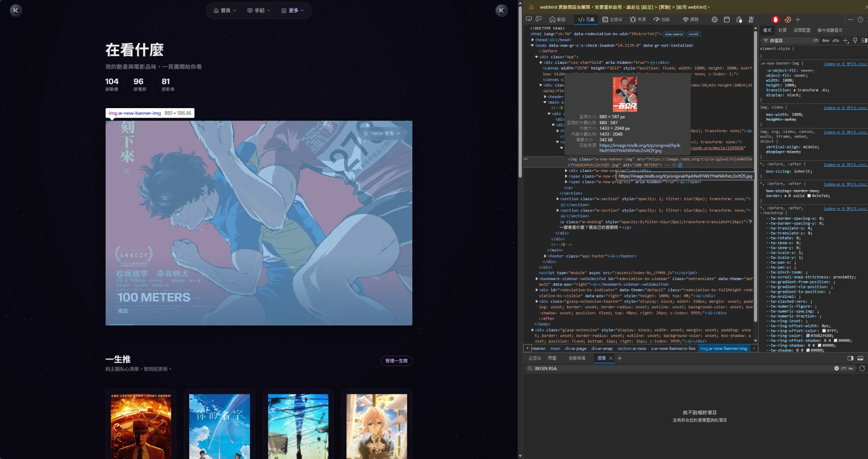Click the white #fff ring-offset-color swatch
This screenshot has width=868, height=459.
point(824,331)
